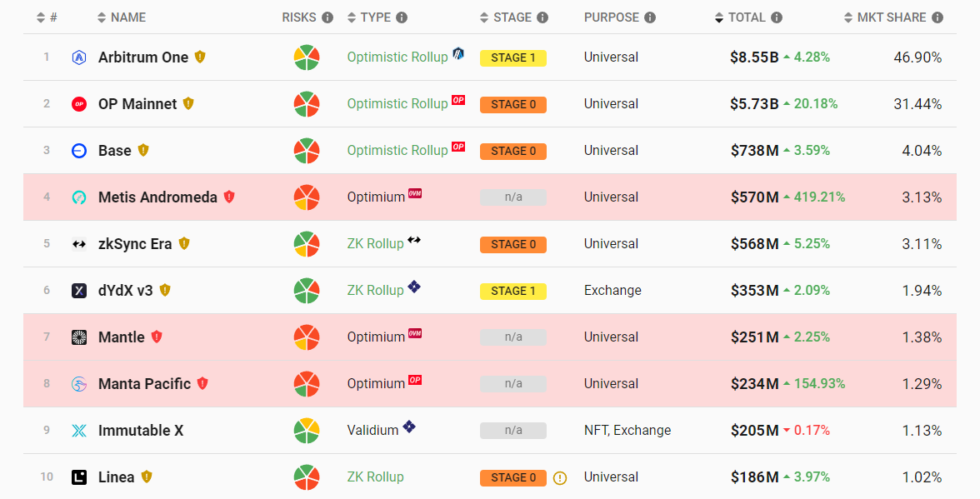Viewport: 980px width, 499px height.
Task: Click the dYdX v3 logo icon
Action: click(79, 291)
